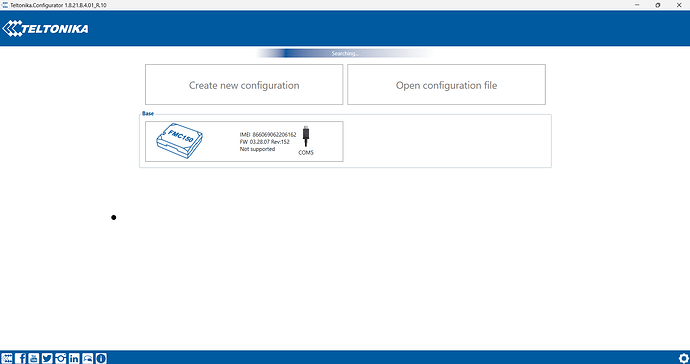The width and height of the screenshot is (690, 364).
Task: Open the Twitter icon in footer
Action: coord(47,358)
